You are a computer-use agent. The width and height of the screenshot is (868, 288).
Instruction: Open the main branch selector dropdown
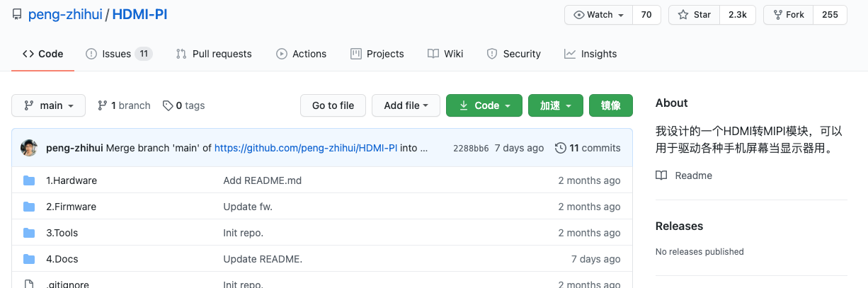49,105
